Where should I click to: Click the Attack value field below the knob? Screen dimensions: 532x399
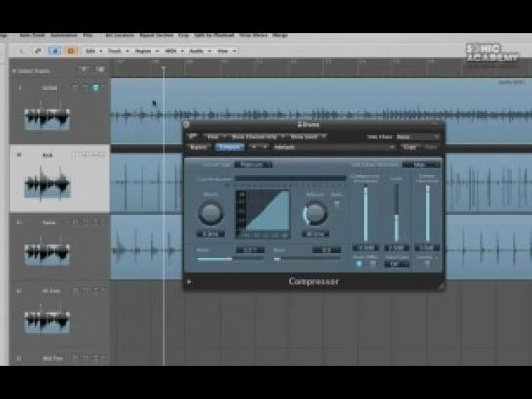coord(210,234)
